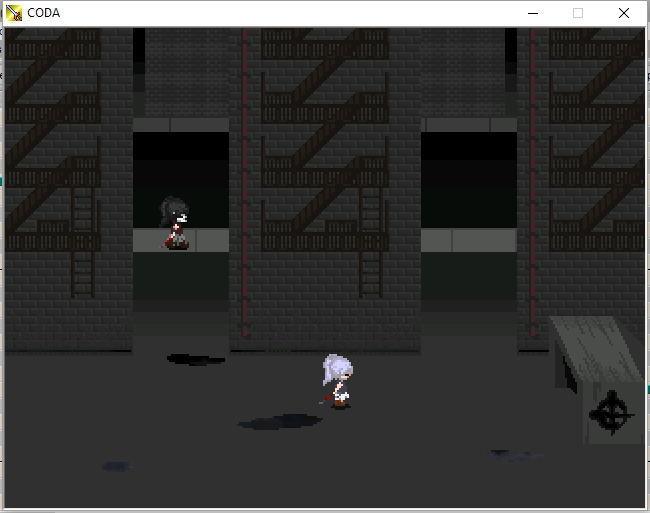Click the CODA title text
650x513 pixels.
click(x=44, y=13)
